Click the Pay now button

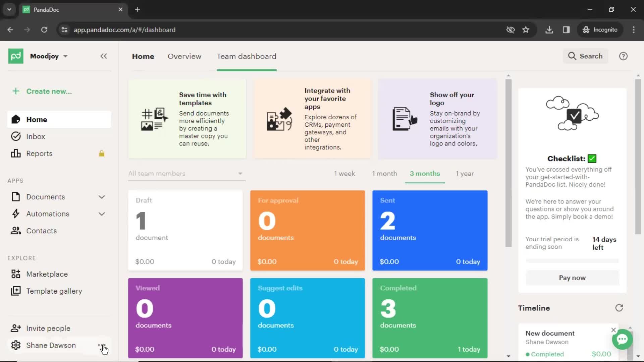[x=572, y=278]
